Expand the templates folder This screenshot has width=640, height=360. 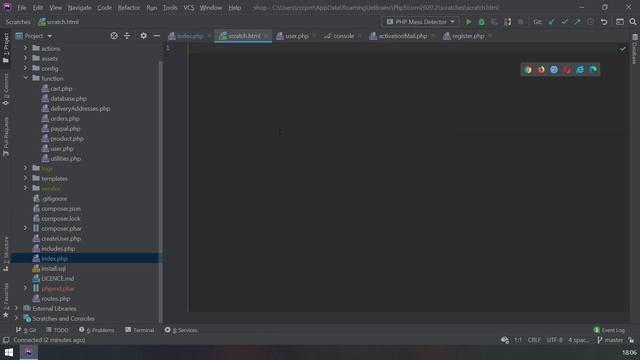pyautogui.click(x=25, y=178)
